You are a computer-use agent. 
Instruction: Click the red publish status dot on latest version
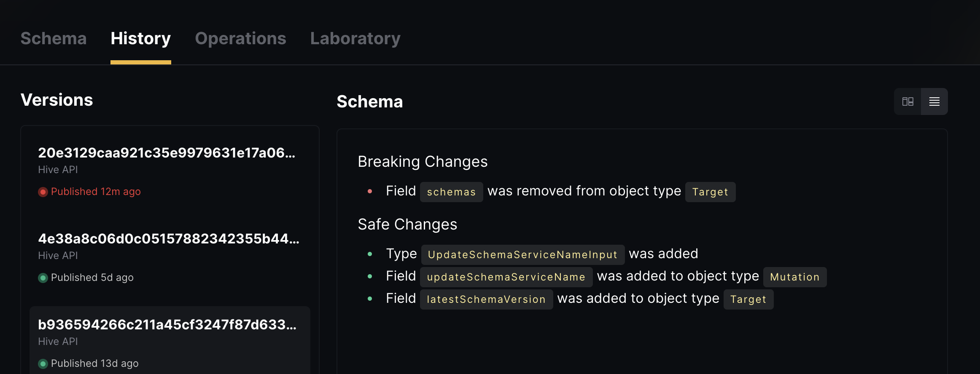(43, 192)
